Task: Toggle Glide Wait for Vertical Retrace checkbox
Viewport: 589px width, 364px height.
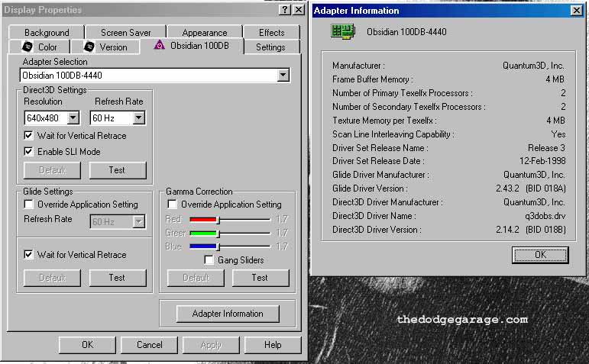Action: click(28, 254)
